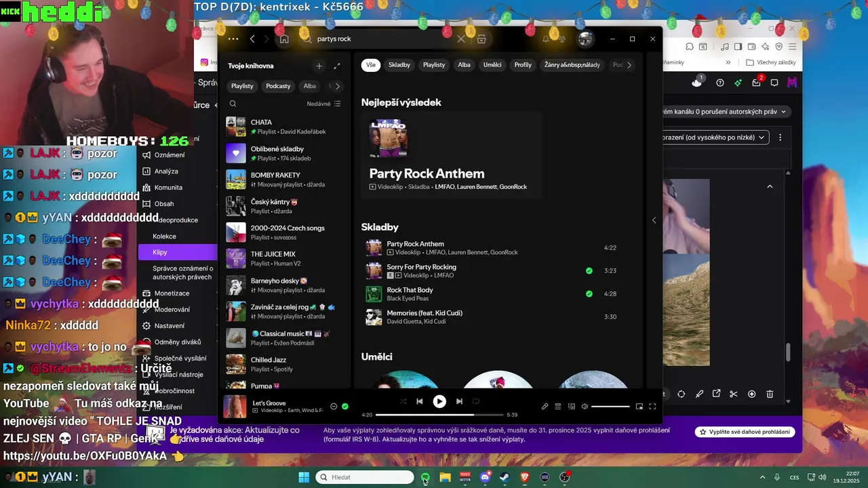Open Kick dashboard help question-mark icon
The height and width of the screenshot is (488, 868).
720,83
